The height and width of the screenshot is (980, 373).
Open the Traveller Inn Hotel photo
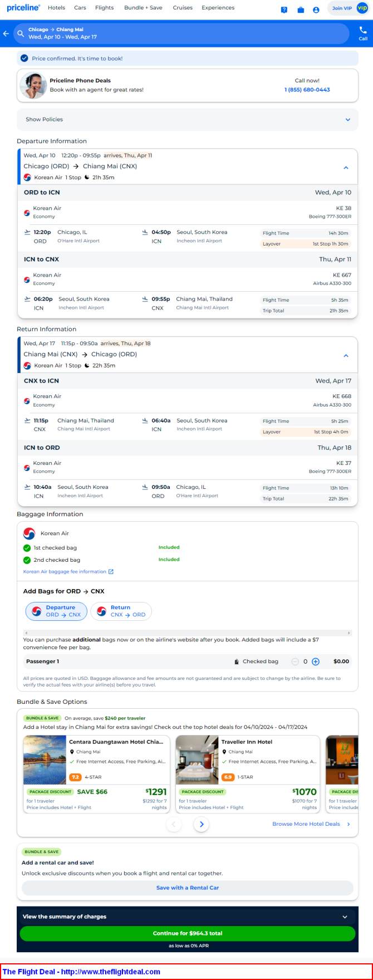(x=197, y=760)
